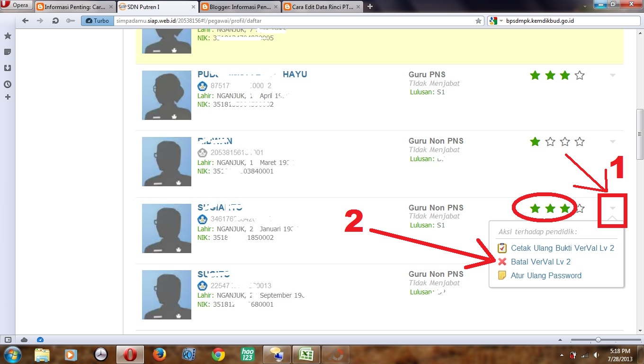Open the SUCITO profile name link
The image size is (644, 364).
[x=214, y=274]
